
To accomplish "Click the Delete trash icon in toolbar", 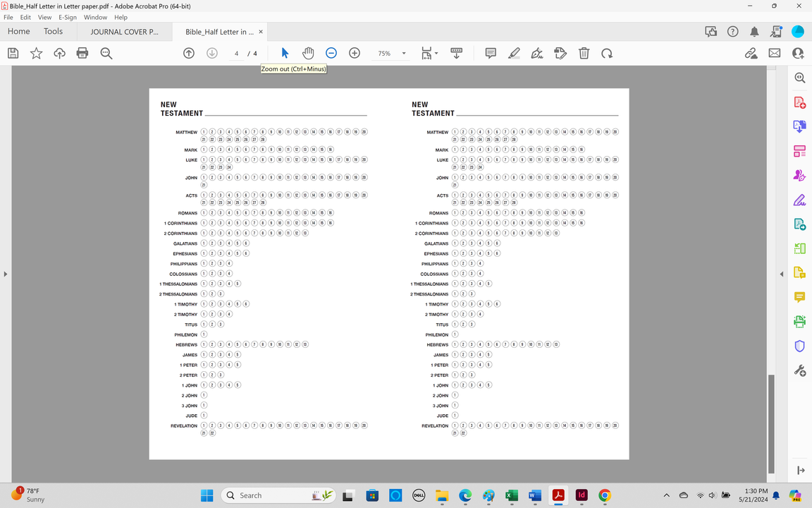I will click(x=584, y=53).
